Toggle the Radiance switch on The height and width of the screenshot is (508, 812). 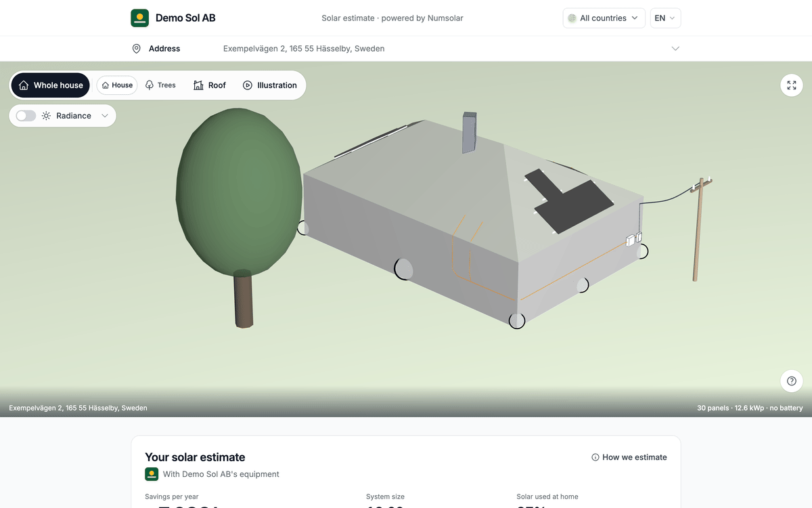pos(26,116)
